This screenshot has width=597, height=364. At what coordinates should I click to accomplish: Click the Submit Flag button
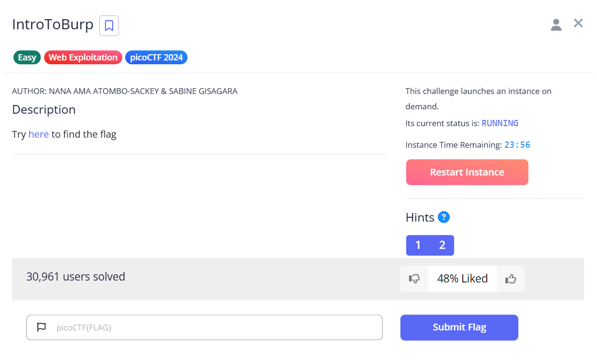click(x=459, y=328)
